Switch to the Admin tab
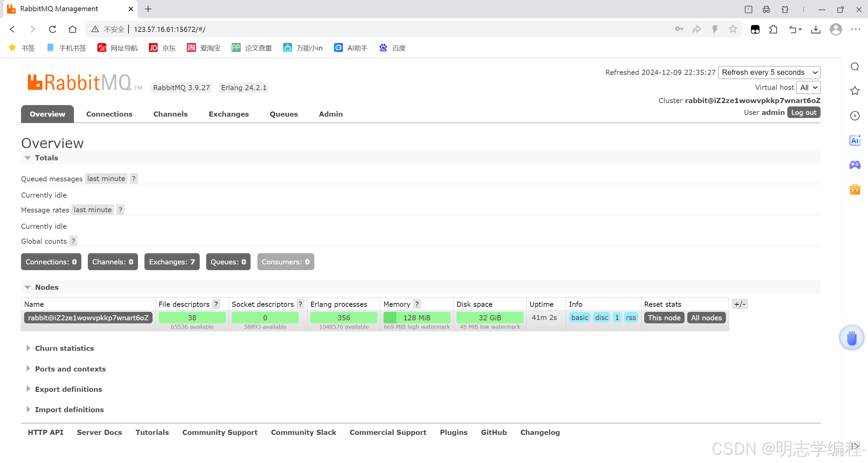868x463 pixels. [331, 114]
